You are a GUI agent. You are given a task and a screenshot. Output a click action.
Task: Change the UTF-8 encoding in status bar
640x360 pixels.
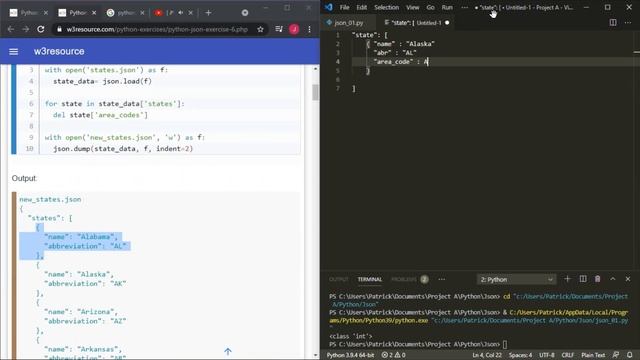[x=547, y=355]
